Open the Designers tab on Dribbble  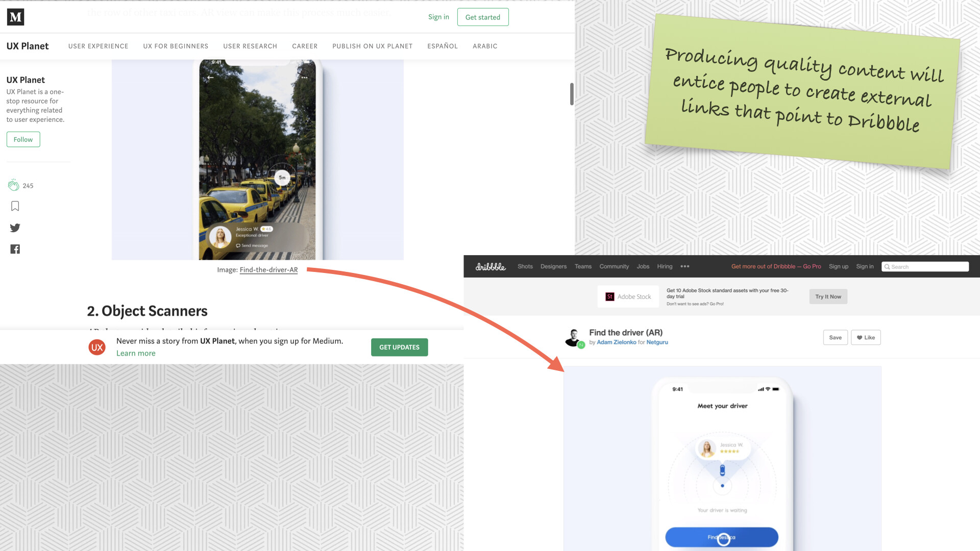coord(553,266)
